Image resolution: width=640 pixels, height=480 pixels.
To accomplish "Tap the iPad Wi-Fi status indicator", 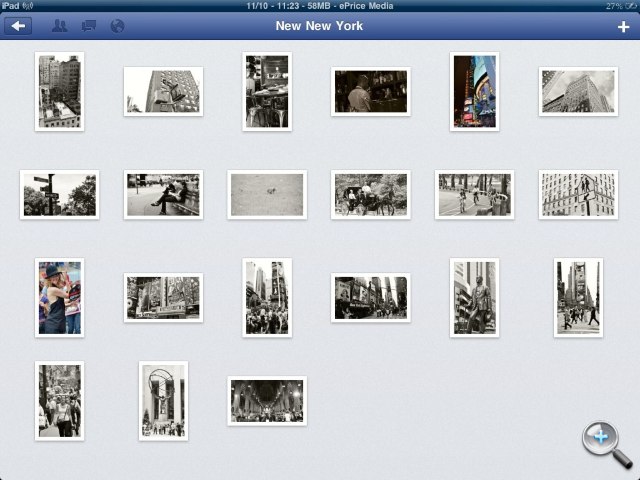I will (x=17, y=6).
